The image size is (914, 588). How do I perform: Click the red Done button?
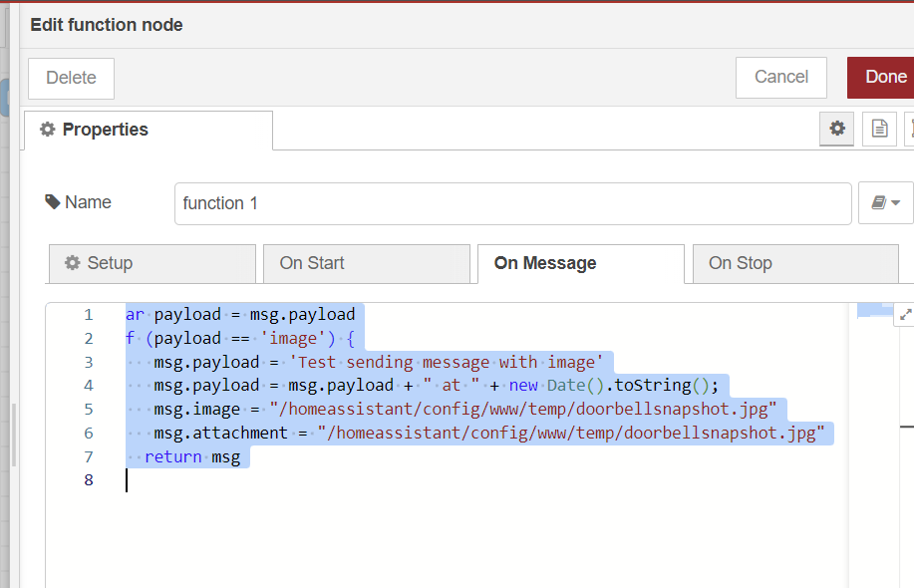click(885, 77)
